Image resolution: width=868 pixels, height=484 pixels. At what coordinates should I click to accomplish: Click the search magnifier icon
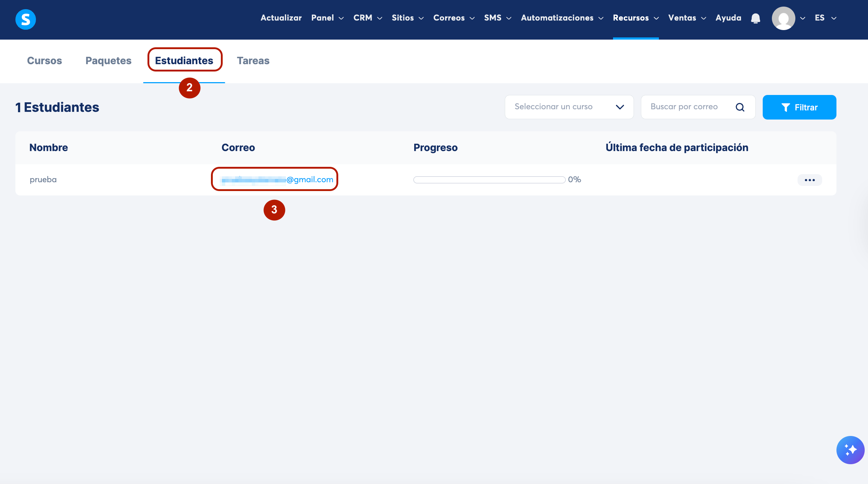coord(740,107)
